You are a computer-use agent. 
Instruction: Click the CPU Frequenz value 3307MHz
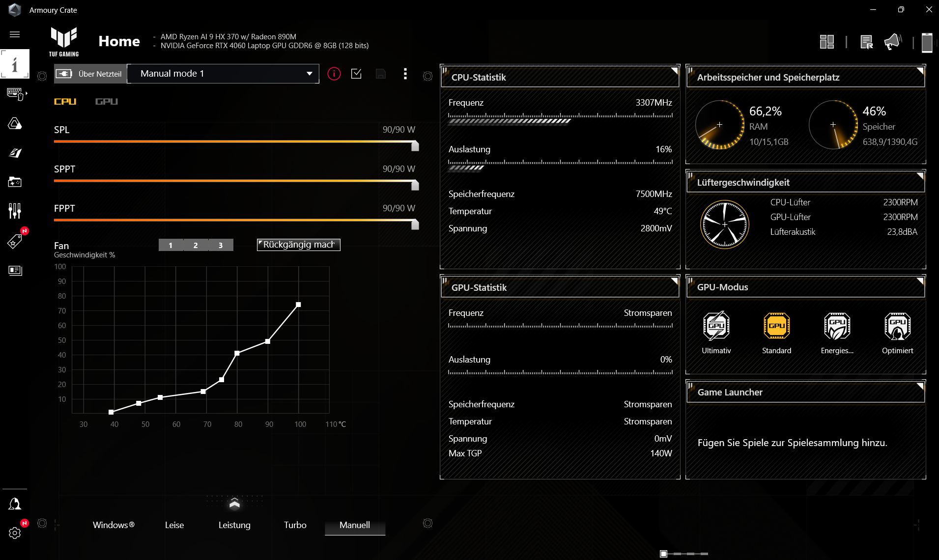coord(654,103)
